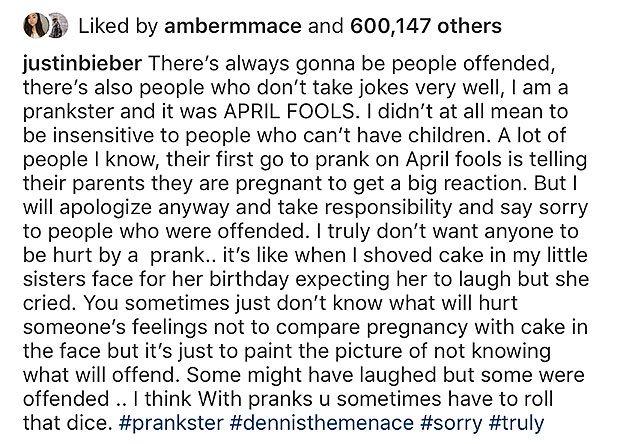Click the word 'responsibility' in the caption

(388, 208)
